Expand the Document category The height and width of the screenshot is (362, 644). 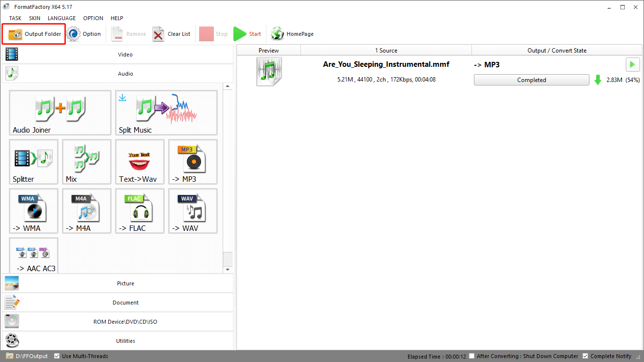(118, 303)
